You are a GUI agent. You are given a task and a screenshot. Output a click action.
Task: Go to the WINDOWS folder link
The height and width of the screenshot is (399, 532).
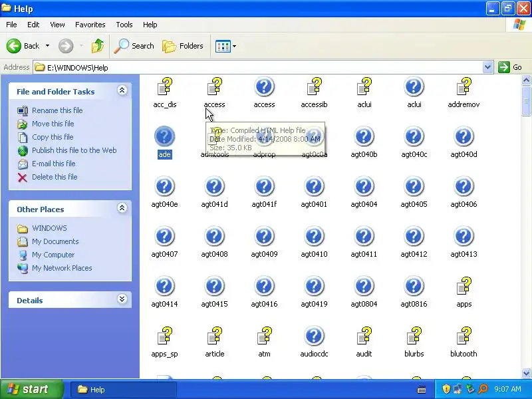coord(49,228)
